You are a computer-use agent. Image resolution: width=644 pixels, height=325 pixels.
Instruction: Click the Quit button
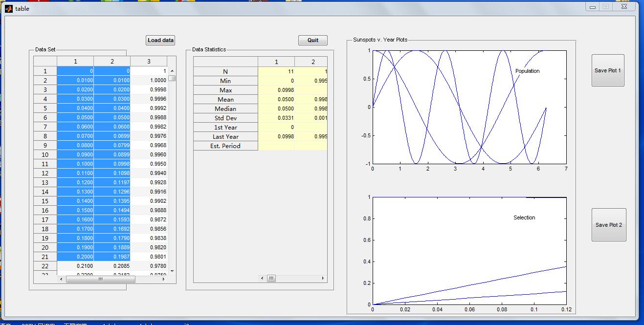click(x=313, y=41)
